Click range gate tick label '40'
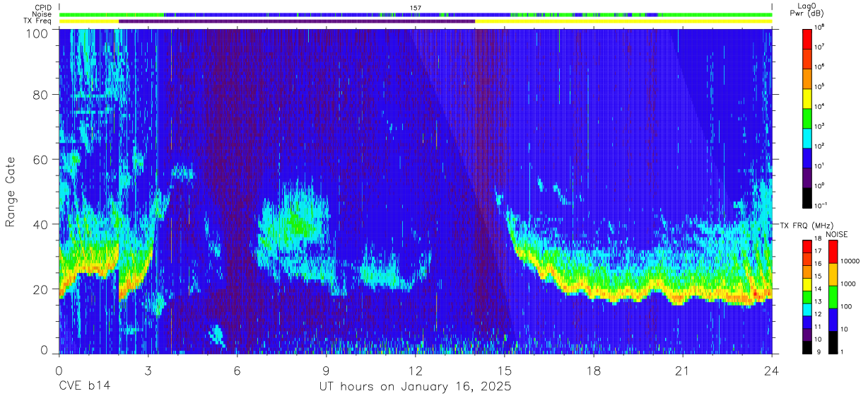Viewport: 868px width, 401px height. (x=41, y=224)
